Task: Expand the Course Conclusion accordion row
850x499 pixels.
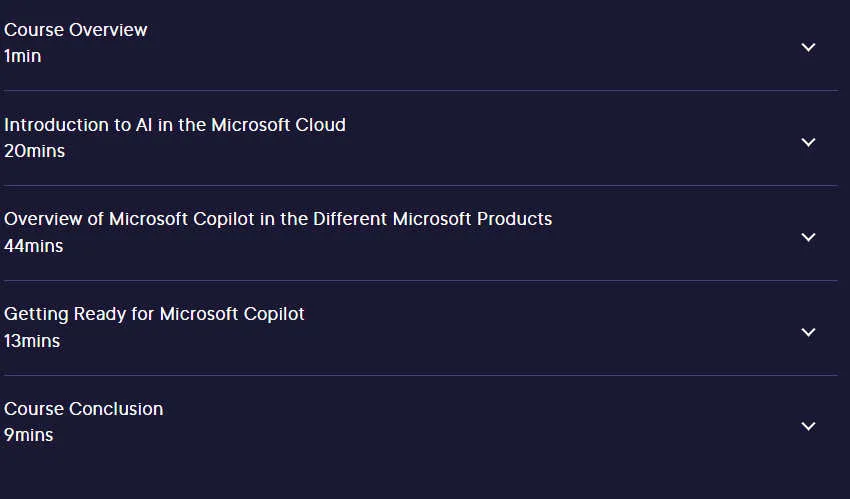Action: coord(421,423)
